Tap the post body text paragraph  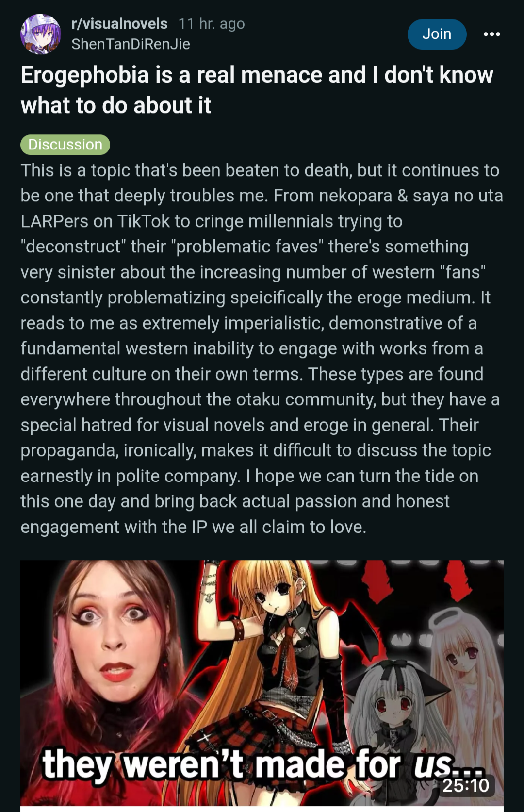pyautogui.click(x=262, y=348)
